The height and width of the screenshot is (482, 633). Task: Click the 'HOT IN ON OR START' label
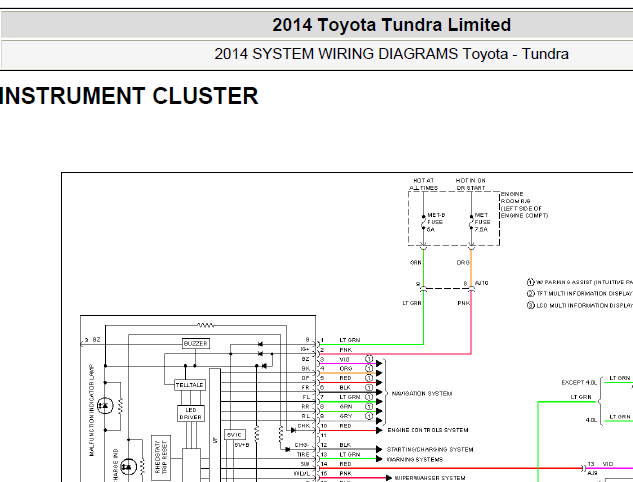tap(470, 184)
